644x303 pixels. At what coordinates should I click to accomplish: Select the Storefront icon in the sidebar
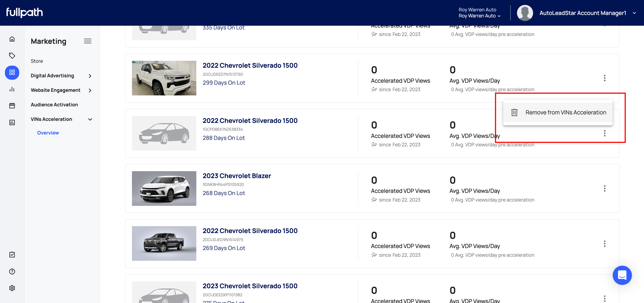coord(12,106)
